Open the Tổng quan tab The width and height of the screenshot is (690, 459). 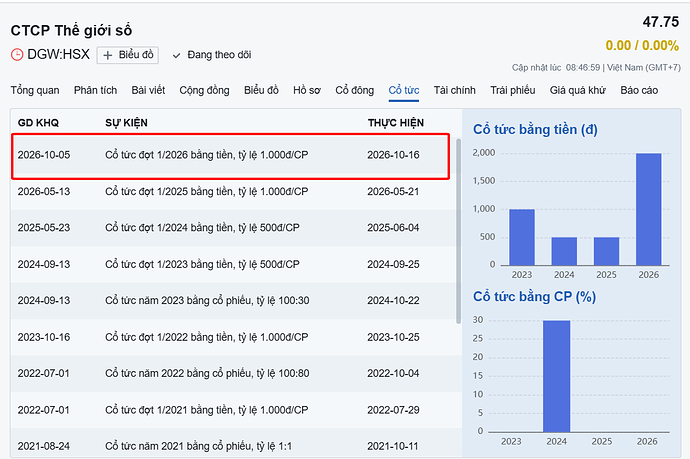click(x=35, y=90)
